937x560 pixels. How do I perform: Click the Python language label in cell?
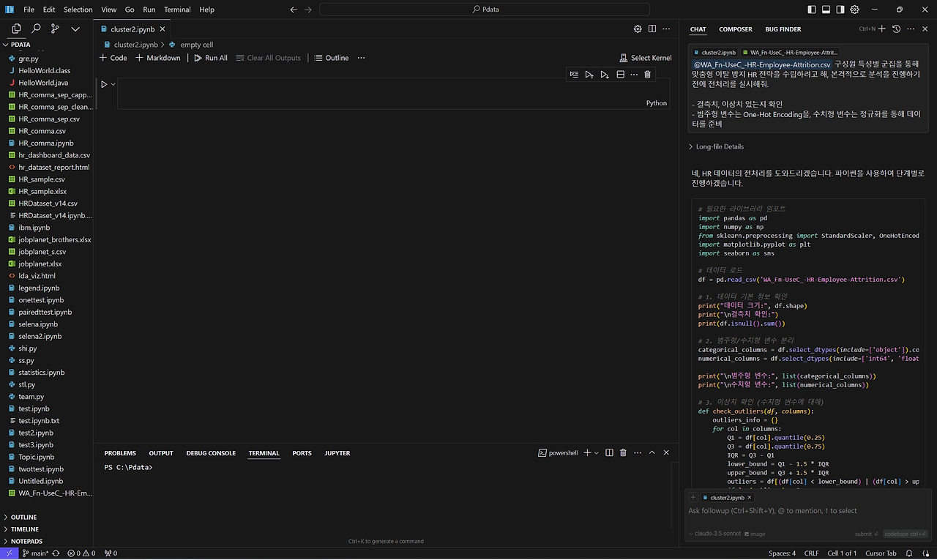tap(657, 103)
